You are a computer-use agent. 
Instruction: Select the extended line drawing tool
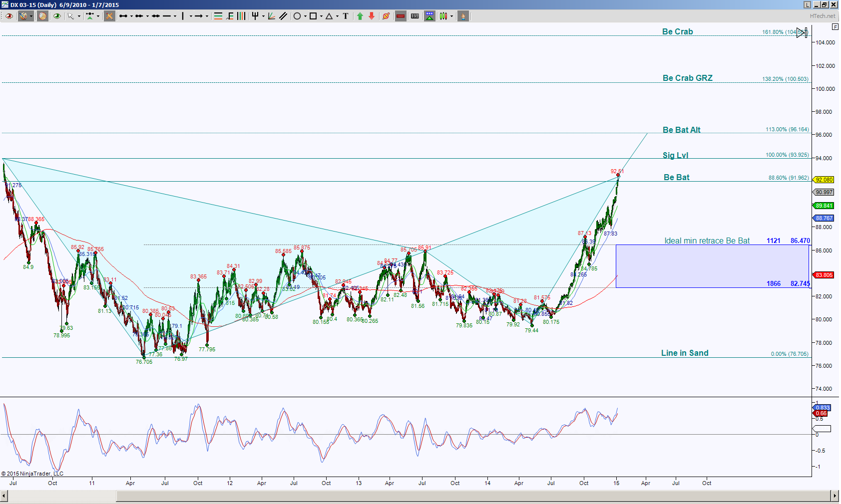pyautogui.click(x=156, y=16)
